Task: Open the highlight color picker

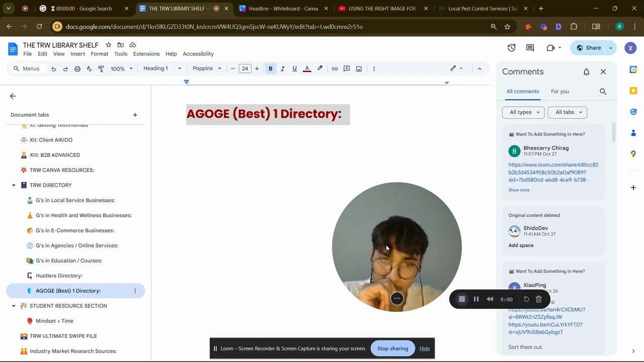Action: tap(319, 69)
